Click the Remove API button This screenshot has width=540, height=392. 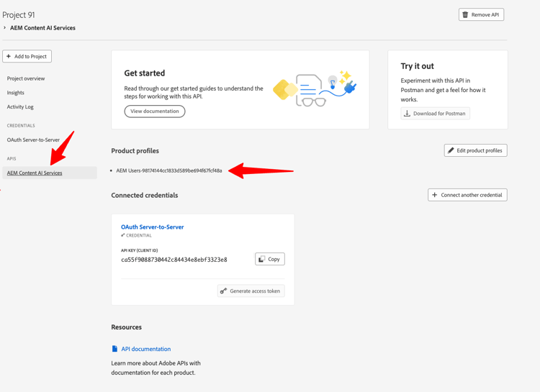point(481,14)
